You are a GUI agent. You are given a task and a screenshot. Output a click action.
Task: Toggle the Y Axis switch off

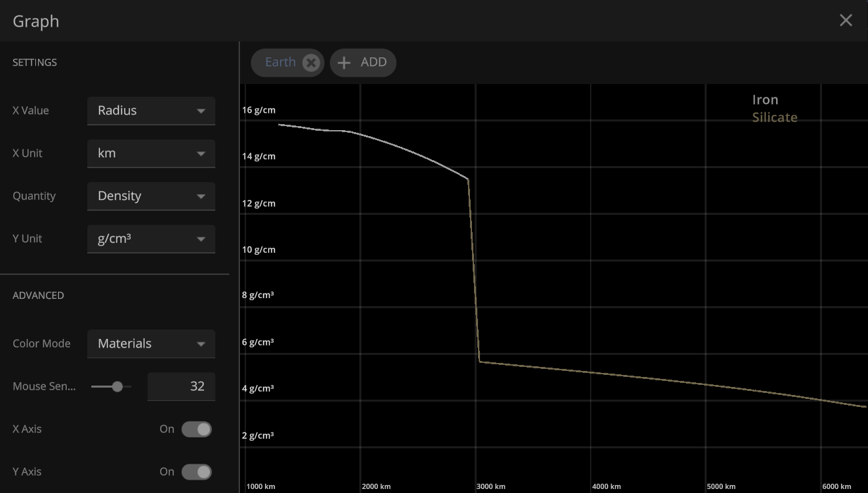click(x=197, y=472)
